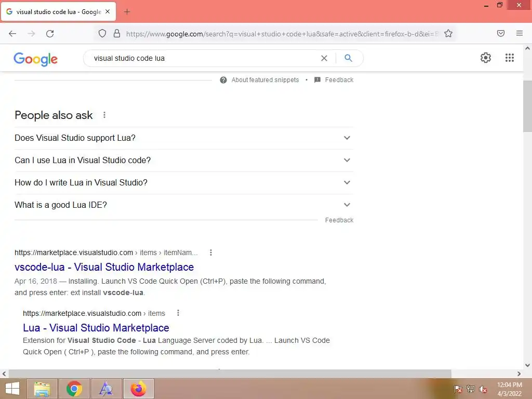Click the marketplace.visualstudio.com › items breadcrumb

tap(94, 313)
